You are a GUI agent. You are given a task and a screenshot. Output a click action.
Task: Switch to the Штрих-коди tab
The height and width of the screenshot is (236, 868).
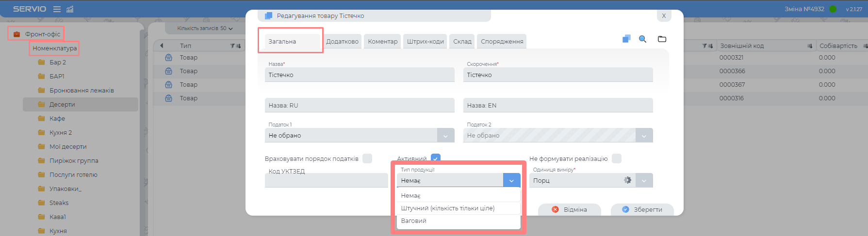tap(425, 42)
